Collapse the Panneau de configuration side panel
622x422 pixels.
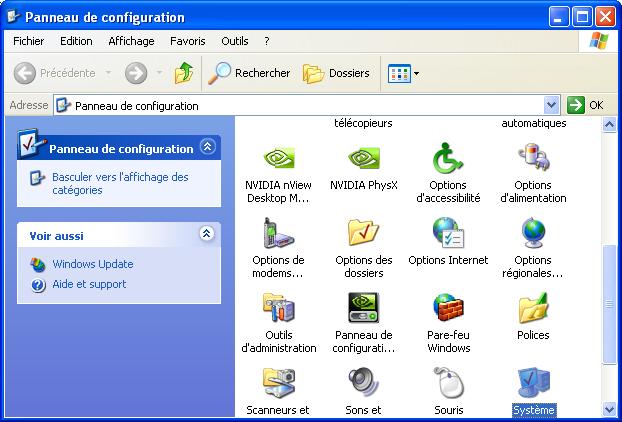click(207, 147)
